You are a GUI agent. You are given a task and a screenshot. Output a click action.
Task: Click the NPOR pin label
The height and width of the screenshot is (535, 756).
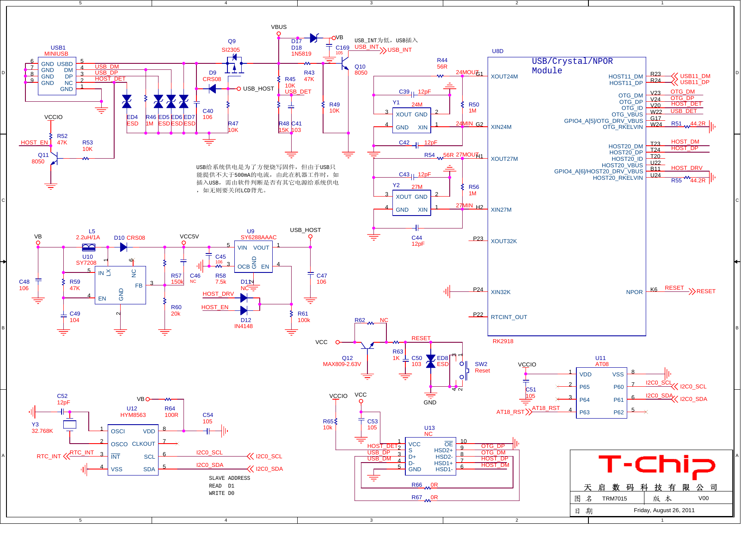pyautogui.click(x=634, y=292)
